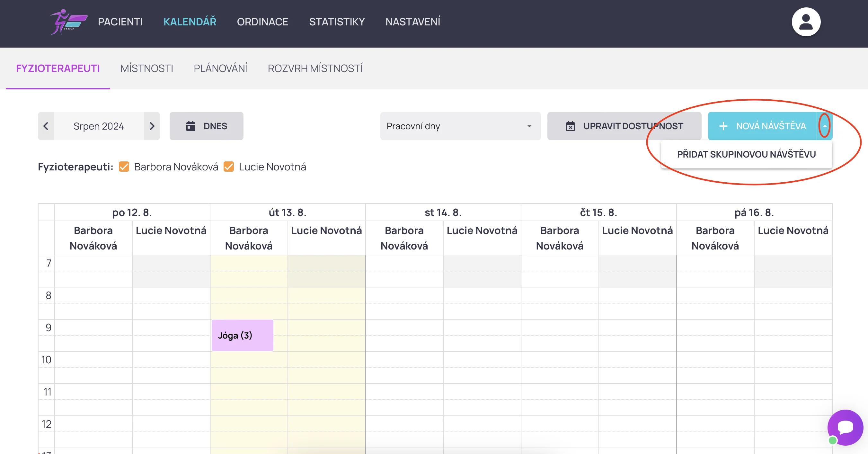868x454 pixels.
Task: Open the chat support bubble
Action: (x=845, y=427)
